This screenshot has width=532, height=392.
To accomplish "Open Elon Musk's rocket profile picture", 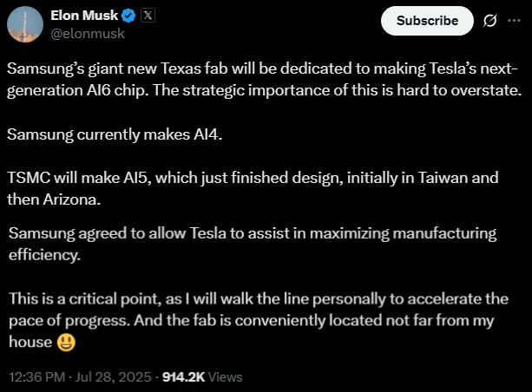I will (x=24, y=24).
